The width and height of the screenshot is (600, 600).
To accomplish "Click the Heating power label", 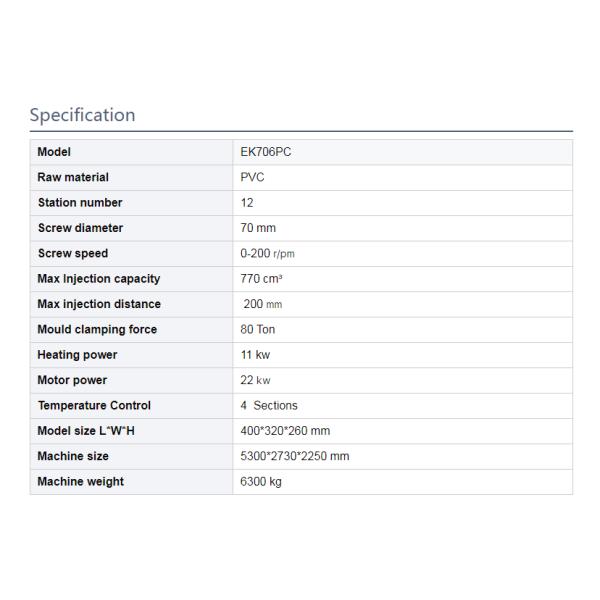I will 77,355.
